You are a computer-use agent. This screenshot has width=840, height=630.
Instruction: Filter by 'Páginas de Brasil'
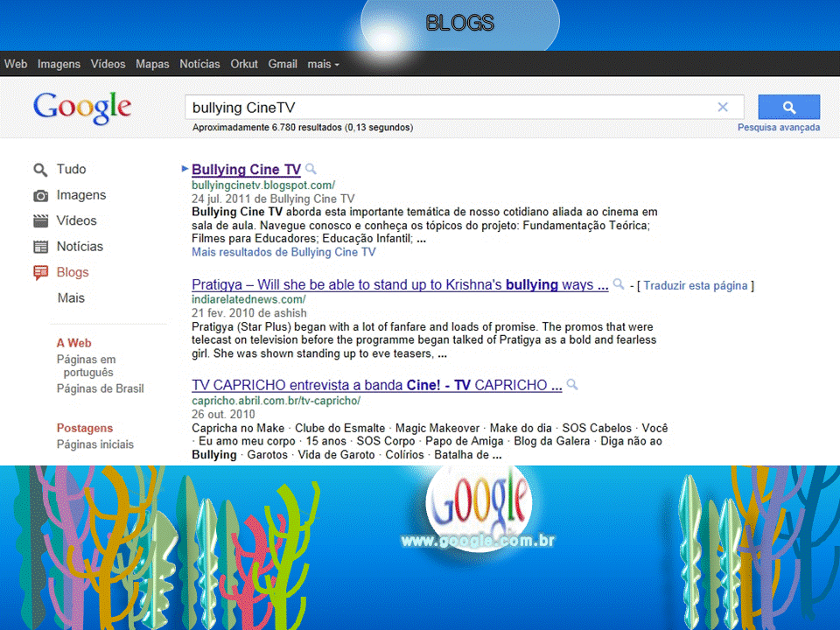(100, 388)
